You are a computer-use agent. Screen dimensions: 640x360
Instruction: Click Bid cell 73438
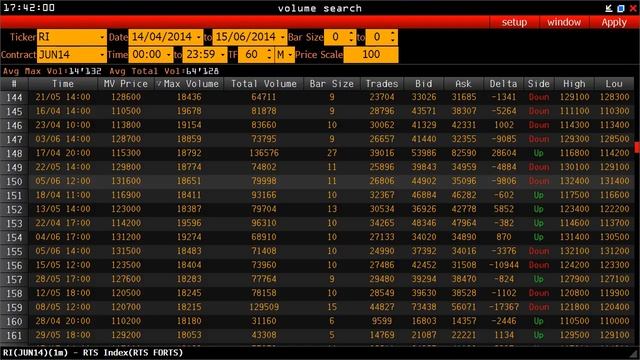[424, 307]
